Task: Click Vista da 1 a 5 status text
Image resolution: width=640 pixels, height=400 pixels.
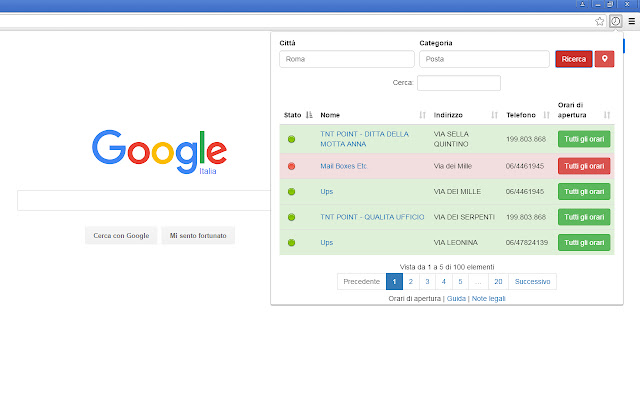Action: click(x=447, y=267)
